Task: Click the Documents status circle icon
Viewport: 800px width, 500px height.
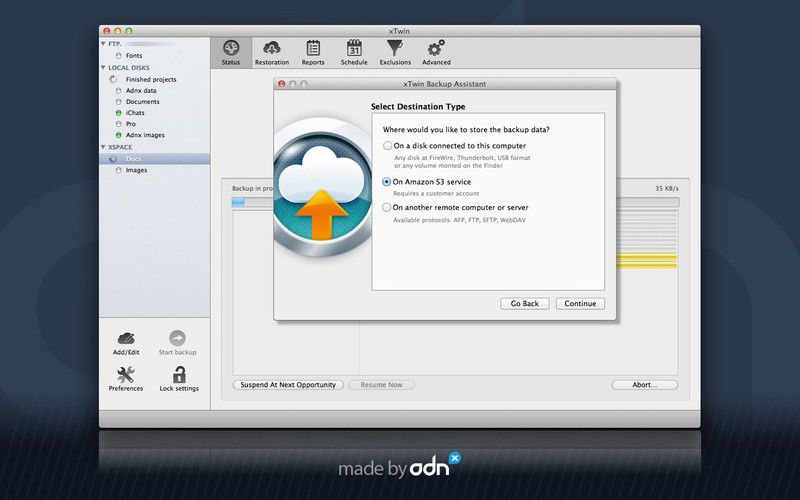Action: tap(118, 102)
